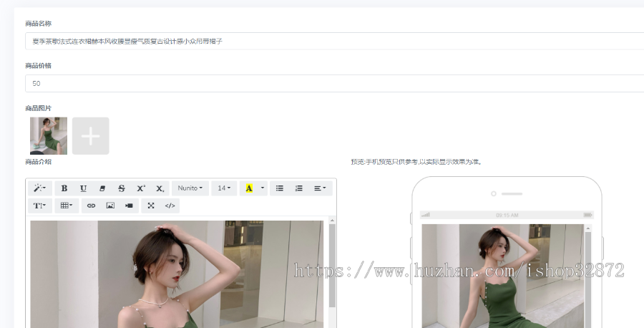Select the uploaded green dress thumbnail

tap(49, 136)
